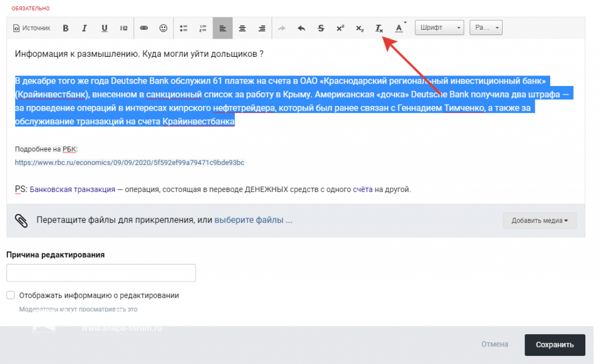The width and height of the screenshot is (600, 364).
Task: Toggle strikethrough formatting
Action: tap(321, 28)
